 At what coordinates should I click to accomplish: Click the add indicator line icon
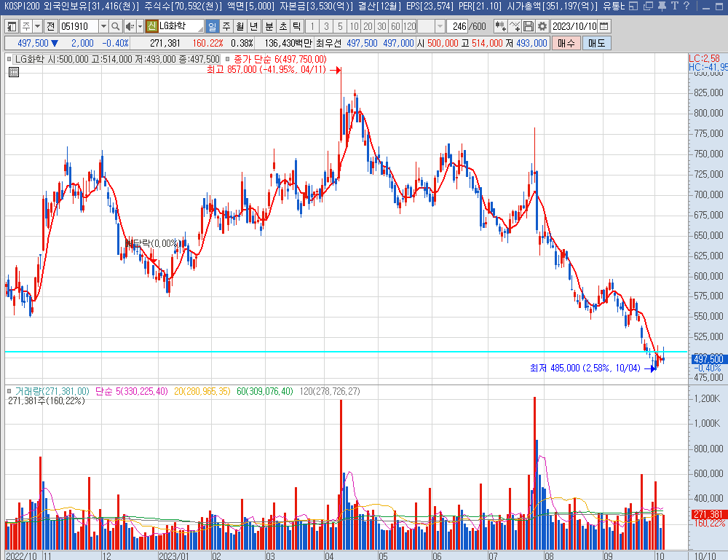coord(515,26)
